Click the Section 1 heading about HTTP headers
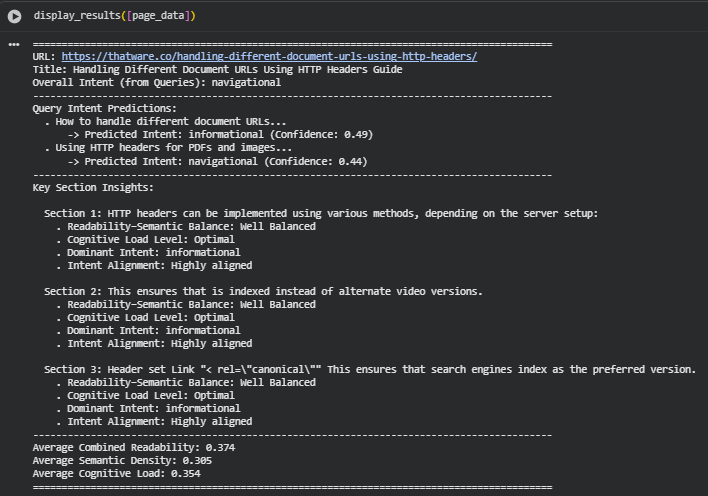Image resolution: width=708 pixels, height=496 pixels. [x=320, y=213]
